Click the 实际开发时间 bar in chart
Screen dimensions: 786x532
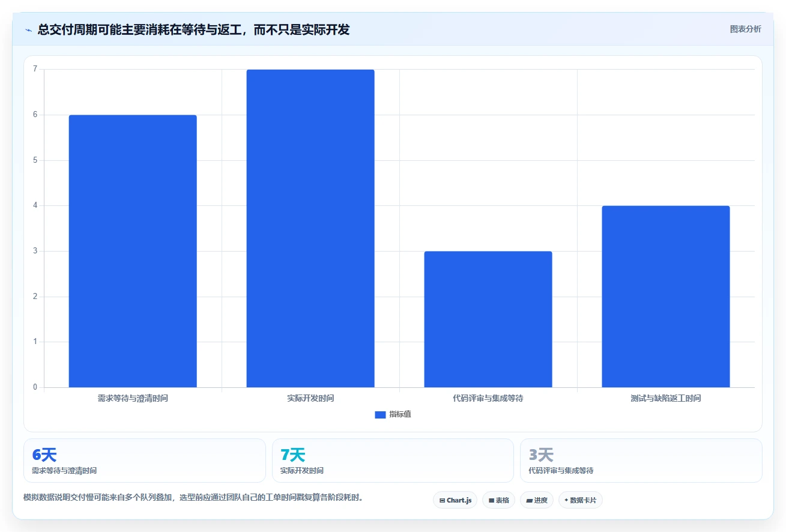(x=310, y=228)
